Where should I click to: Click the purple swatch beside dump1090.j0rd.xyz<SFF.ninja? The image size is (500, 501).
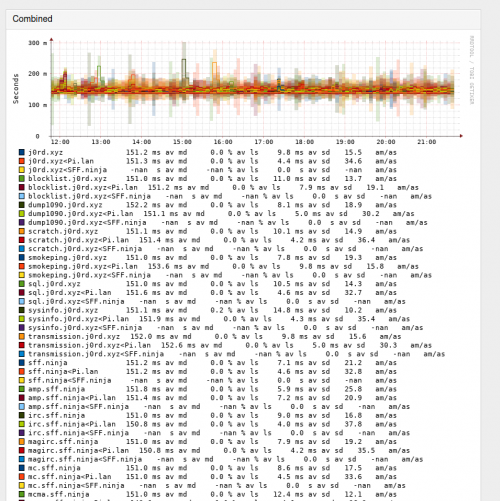[x=22, y=223]
